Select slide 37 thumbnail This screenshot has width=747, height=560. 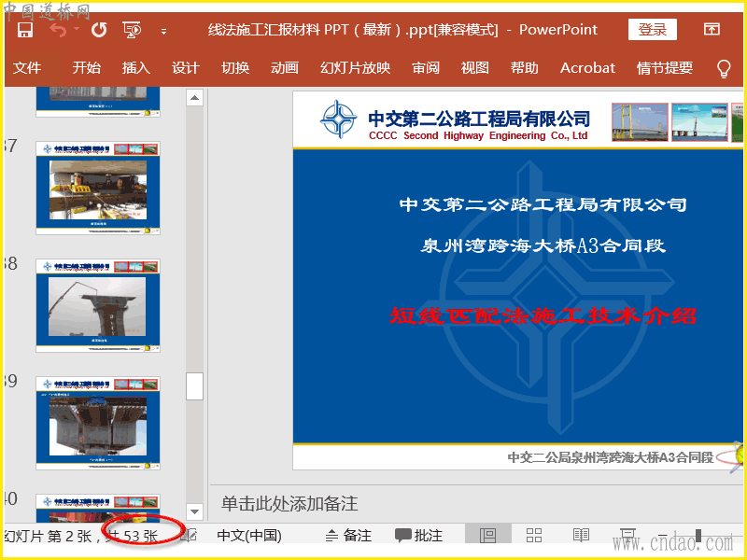[x=98, y=188]
